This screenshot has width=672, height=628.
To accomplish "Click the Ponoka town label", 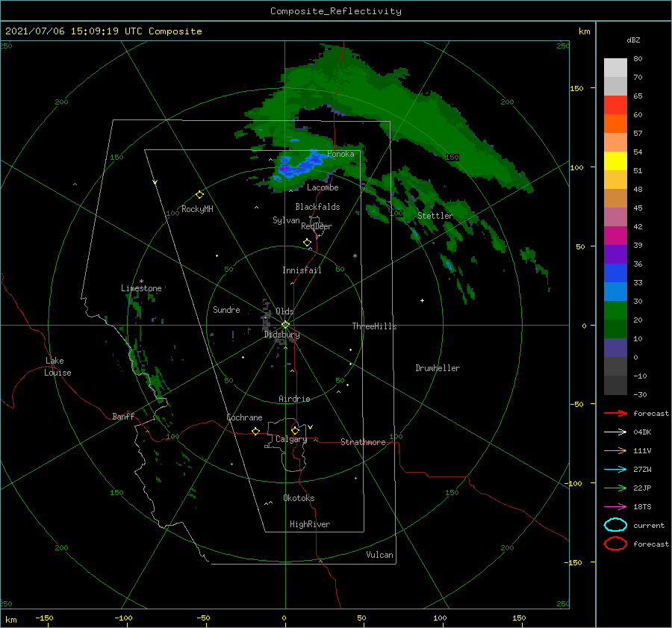I will [x=340, y=154].
